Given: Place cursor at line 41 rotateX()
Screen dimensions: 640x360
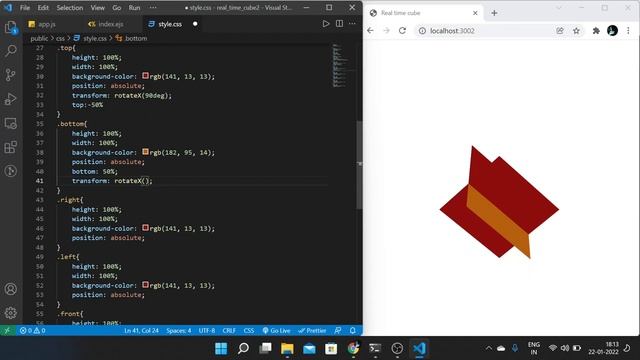Looking at the screenshot, I should (133, 181).
